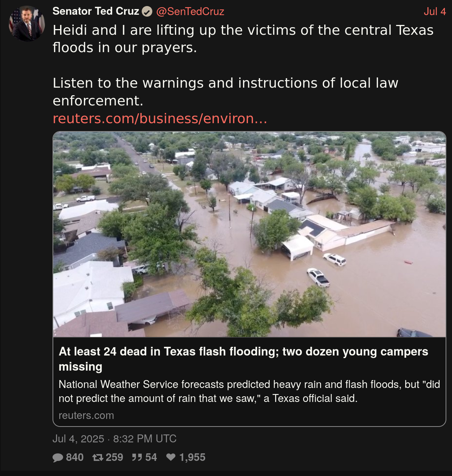Click the National Weather Service card description
Image resolution: width=452 pixels, height=476 pixels.
(x=249, y=391)
